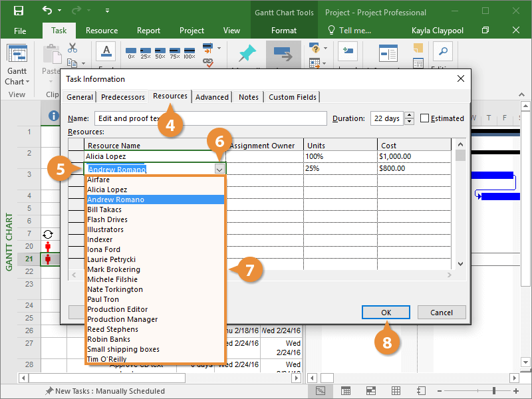Viewport: 532px width, 399px height.
Task: Click the Save icon in title bar
Action: click(18, 11)
